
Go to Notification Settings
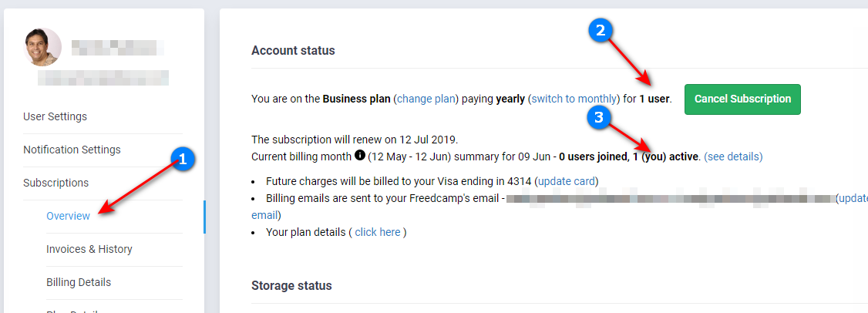pos(72,150)
